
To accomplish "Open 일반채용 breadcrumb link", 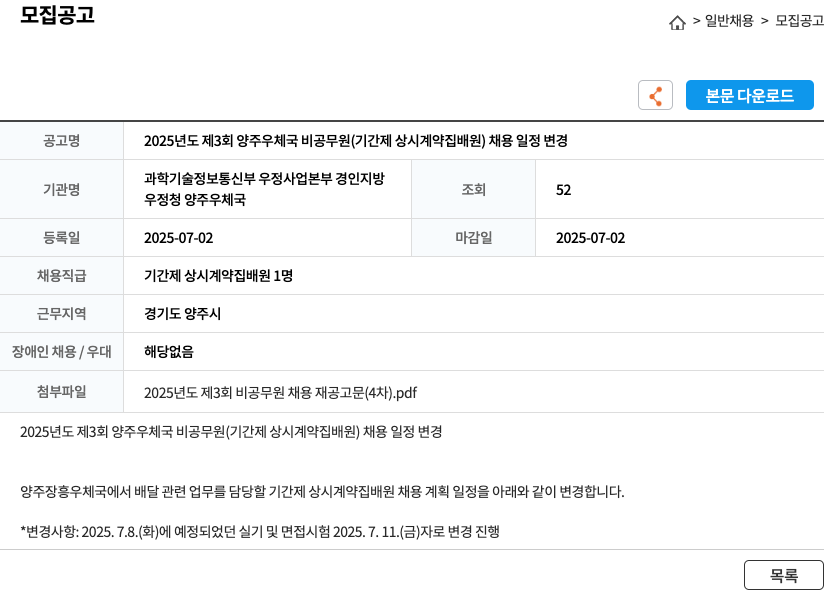I will [729, 21].
